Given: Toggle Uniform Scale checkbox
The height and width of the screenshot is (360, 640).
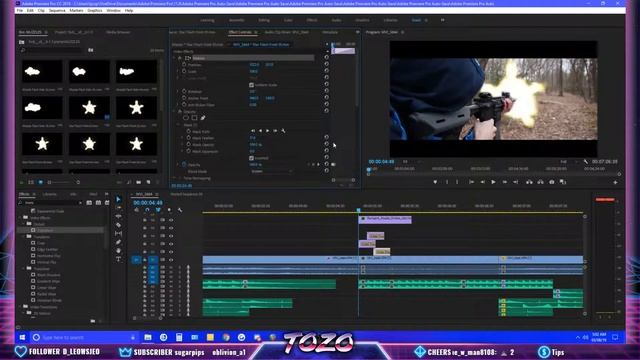Looking at the screenshot, I should coord(251,85).
